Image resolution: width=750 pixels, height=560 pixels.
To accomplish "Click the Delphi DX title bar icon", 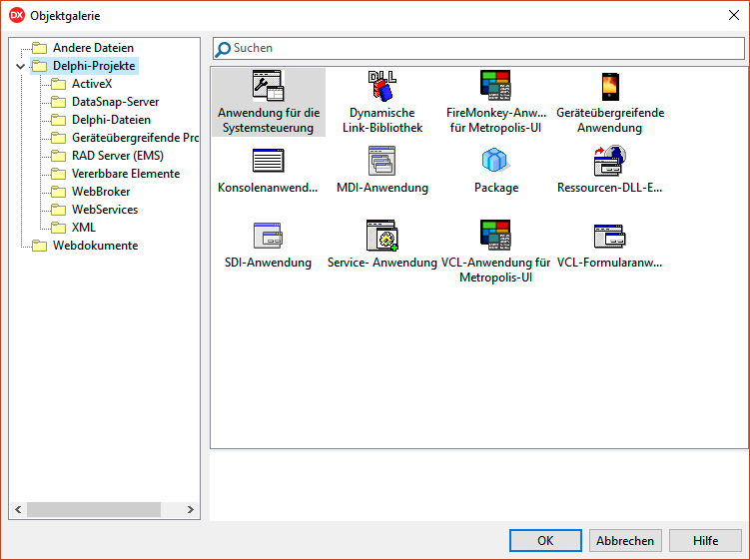I will [x=16, y=15].
